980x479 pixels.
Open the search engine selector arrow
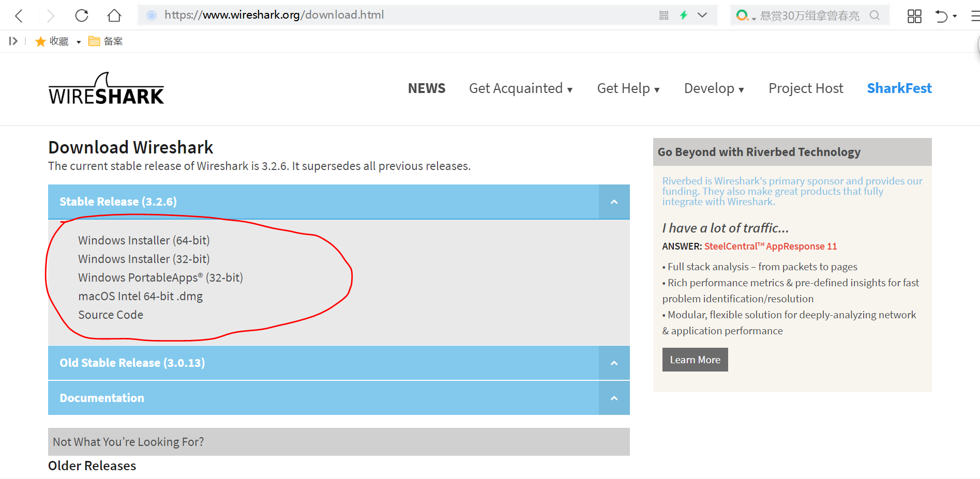point(754,19)
